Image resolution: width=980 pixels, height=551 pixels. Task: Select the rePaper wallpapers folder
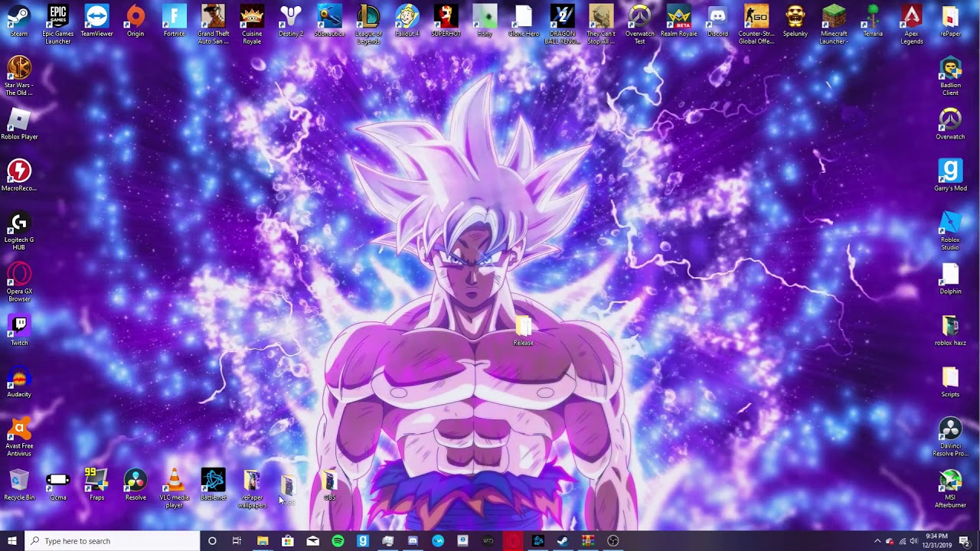pyautogui.click(x=252, y=488)
